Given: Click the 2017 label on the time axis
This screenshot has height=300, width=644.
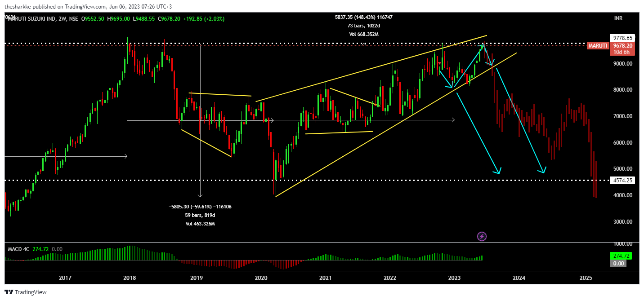Looking at the screenshot, I should (65, 278).
